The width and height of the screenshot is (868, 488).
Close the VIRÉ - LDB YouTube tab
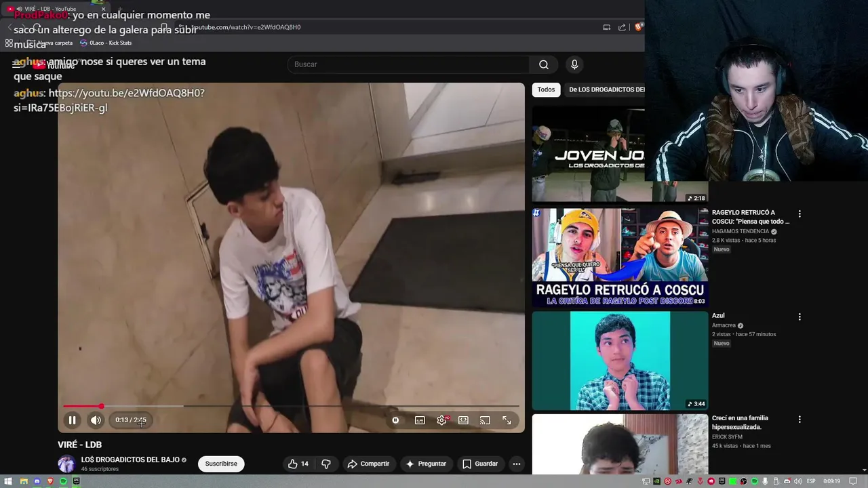point(103,9)
